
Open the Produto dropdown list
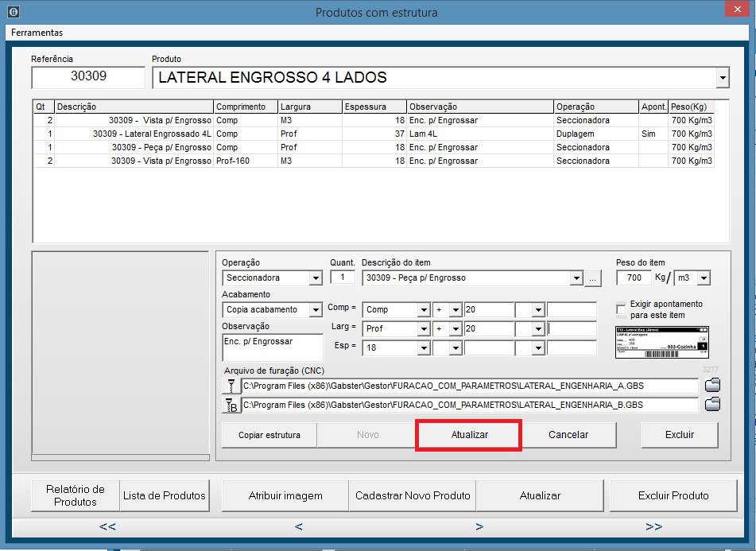click(x=723, y=78)
